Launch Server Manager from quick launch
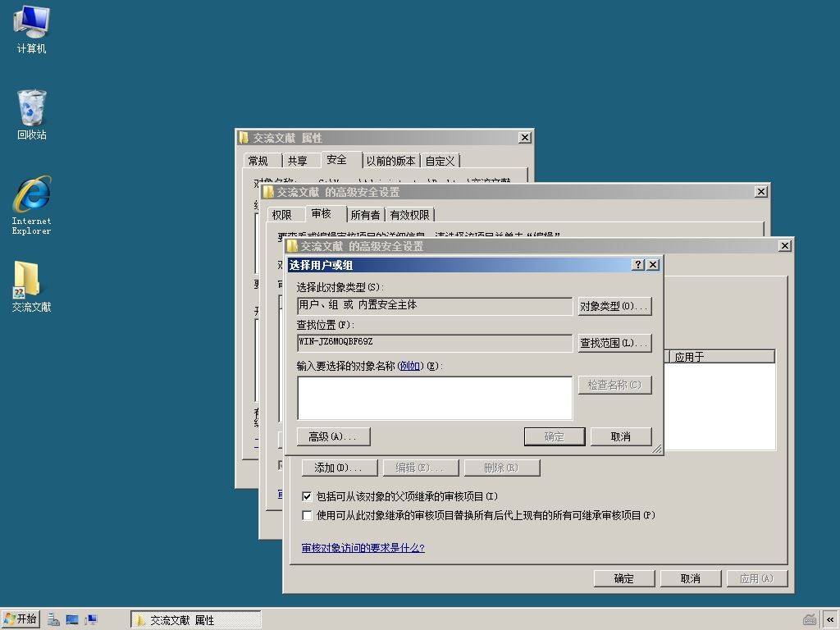 pyautogui.click(x=53, y=620)
